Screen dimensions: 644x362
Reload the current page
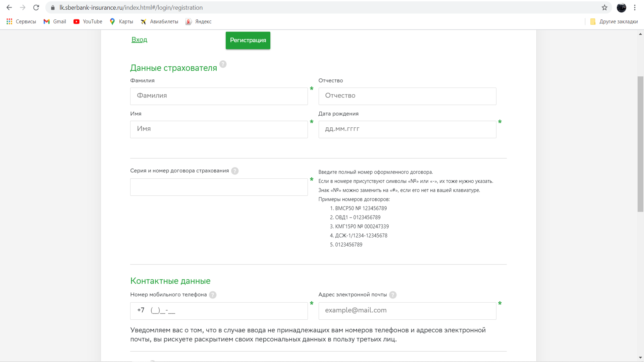[x=36, y=7]
